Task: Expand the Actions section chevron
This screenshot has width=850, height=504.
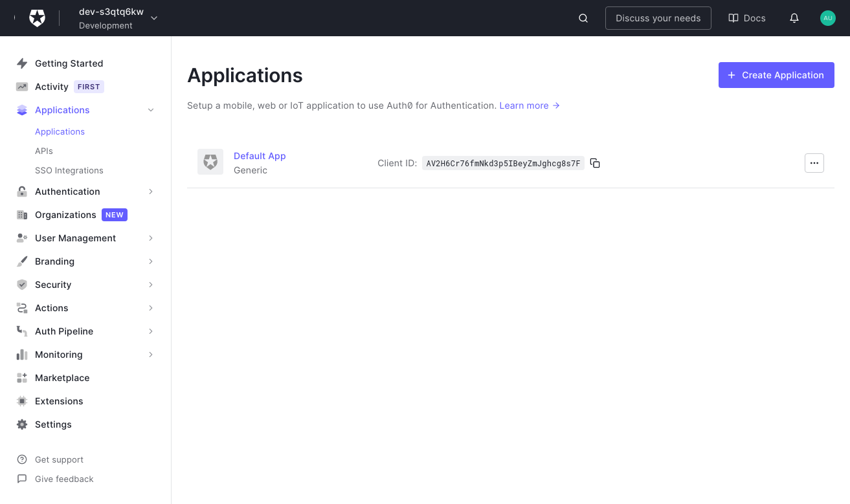Action: (x=151, y=308)
